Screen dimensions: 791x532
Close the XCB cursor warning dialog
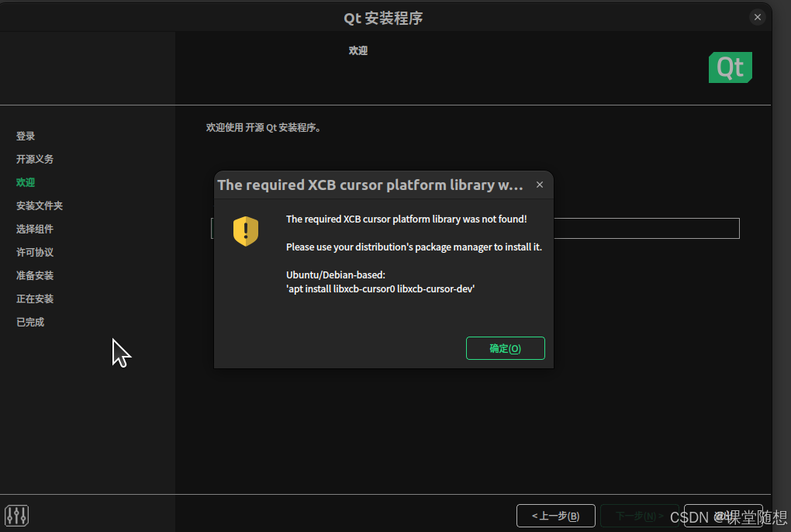click(x=540, y=185)
